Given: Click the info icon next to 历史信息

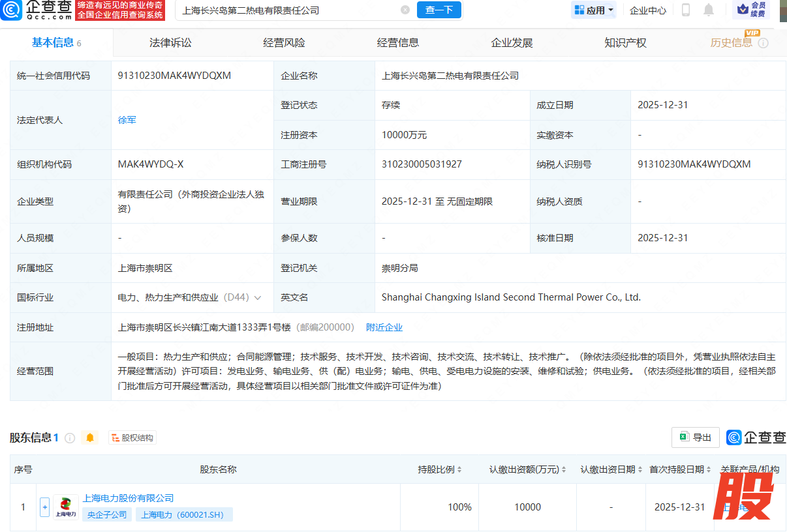Looking at the screenshot, I should coord(763,43).
